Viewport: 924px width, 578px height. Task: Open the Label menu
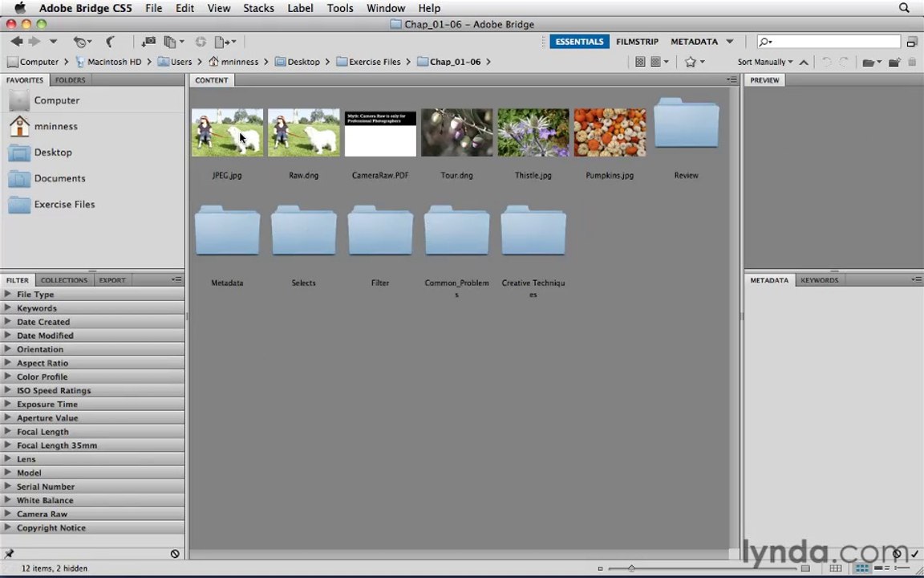pyautogui.click(x=301, y=8)
